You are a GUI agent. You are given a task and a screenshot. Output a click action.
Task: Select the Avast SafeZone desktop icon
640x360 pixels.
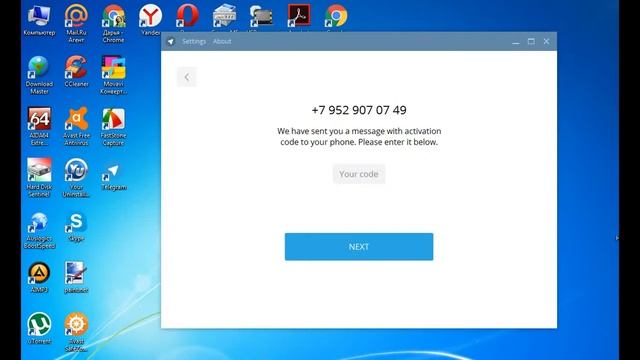pyautogui.click(x=76, y=332)
